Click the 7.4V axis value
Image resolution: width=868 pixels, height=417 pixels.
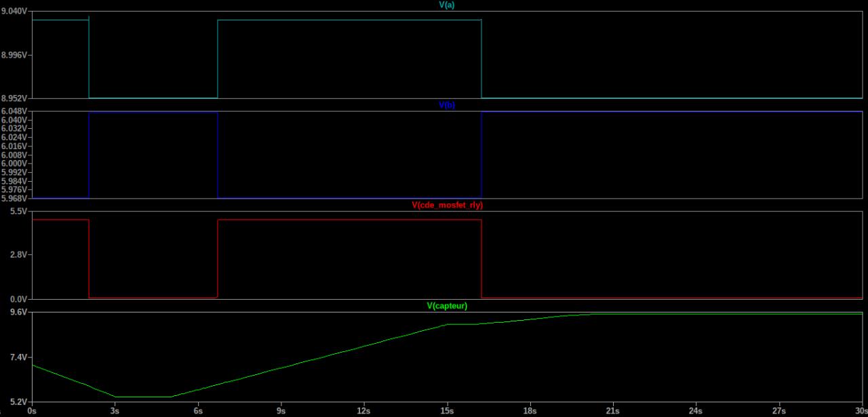[18, 357]
